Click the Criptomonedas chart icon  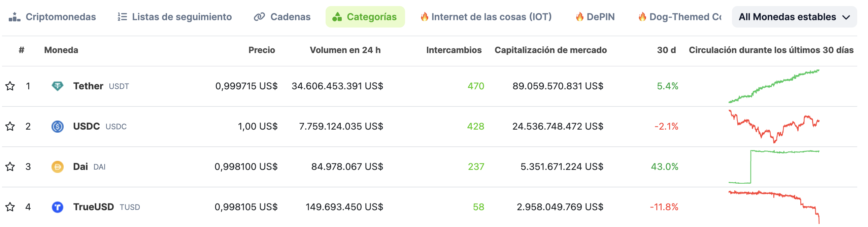(14, 17)
